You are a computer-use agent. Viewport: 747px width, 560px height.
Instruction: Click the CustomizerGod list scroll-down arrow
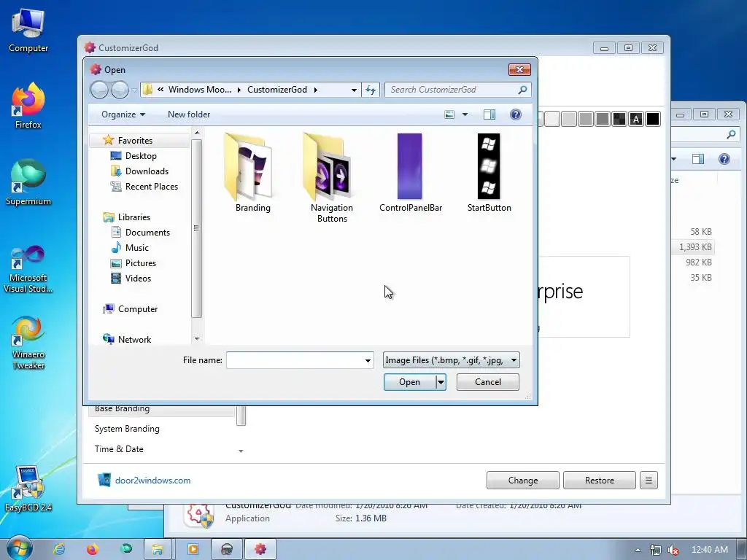click(241, 451)
